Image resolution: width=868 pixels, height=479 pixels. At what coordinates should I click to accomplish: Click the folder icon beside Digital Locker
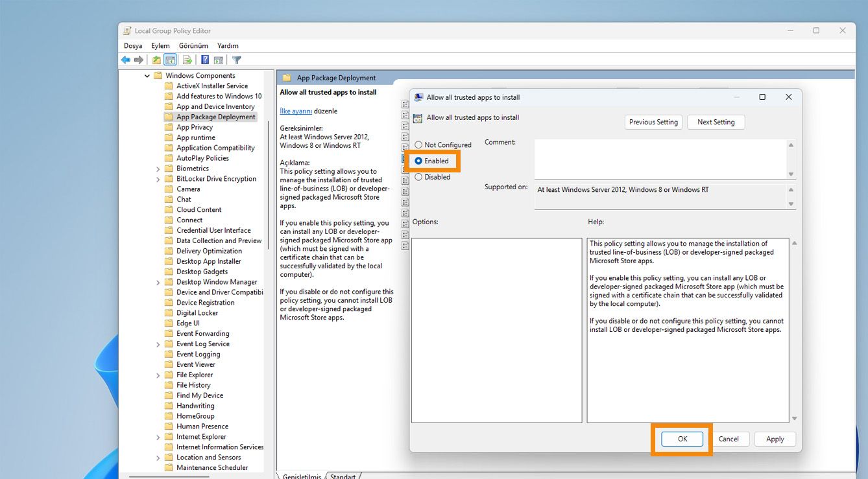click(x=169, y=313)
